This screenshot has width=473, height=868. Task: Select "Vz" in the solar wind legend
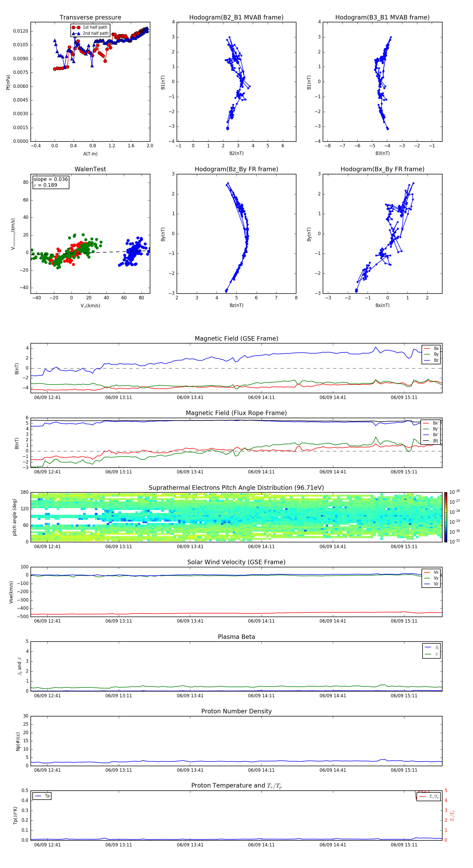[x=431, y=584]
